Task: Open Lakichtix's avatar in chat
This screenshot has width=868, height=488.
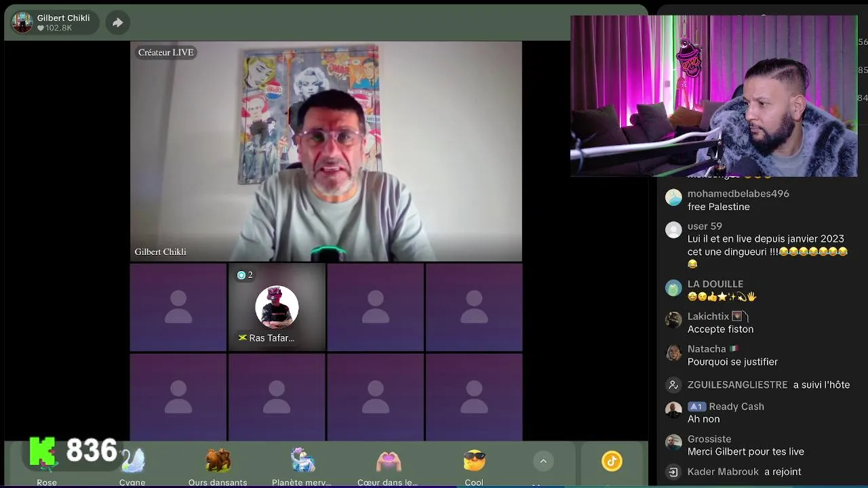Action: (x=673, y=320)
